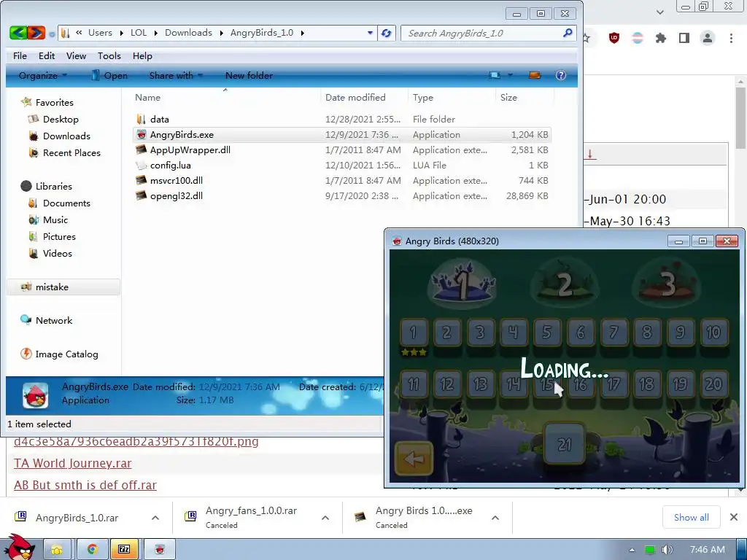Viewport: 747px width, 560px height.
Task: Expand the Share with dropdown
Action: tap(176, 75)
